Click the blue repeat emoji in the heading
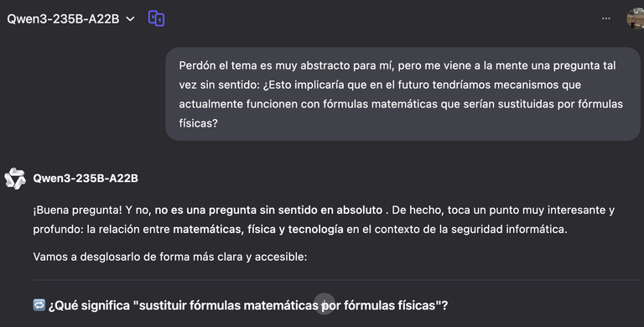Viewport: 644px width, 327px height. point(39,305)
